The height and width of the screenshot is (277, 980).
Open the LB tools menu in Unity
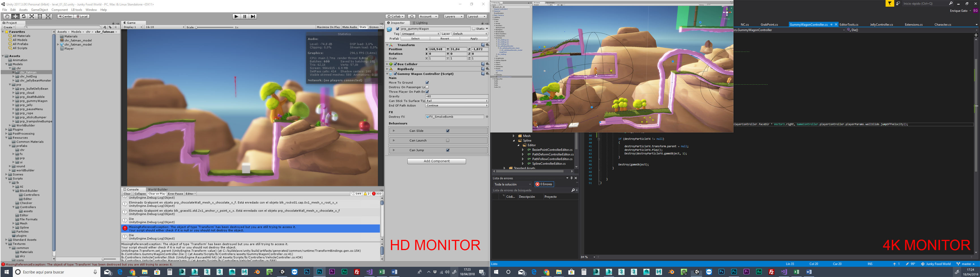(x=76, y=10)
